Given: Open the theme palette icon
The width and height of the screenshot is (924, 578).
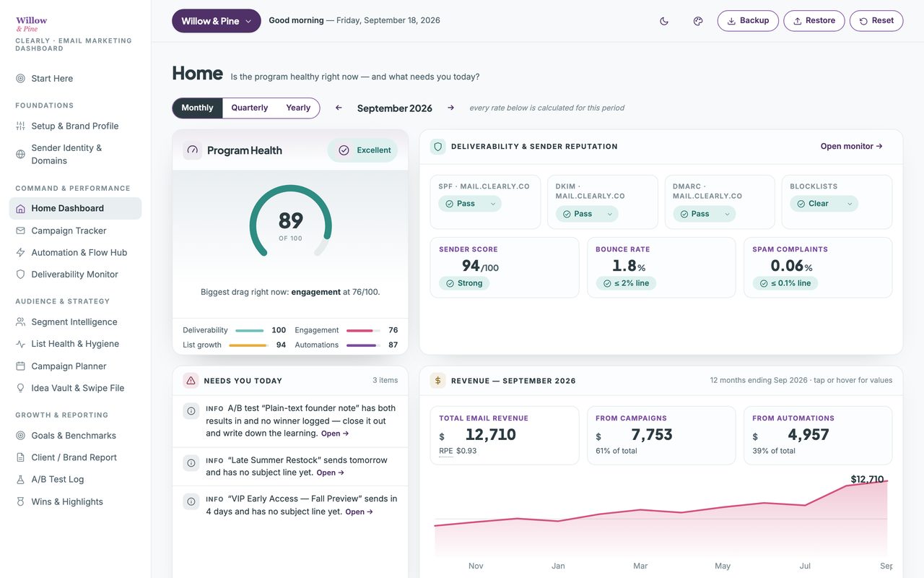Looking at the screenshot, I should click(698, 21).
